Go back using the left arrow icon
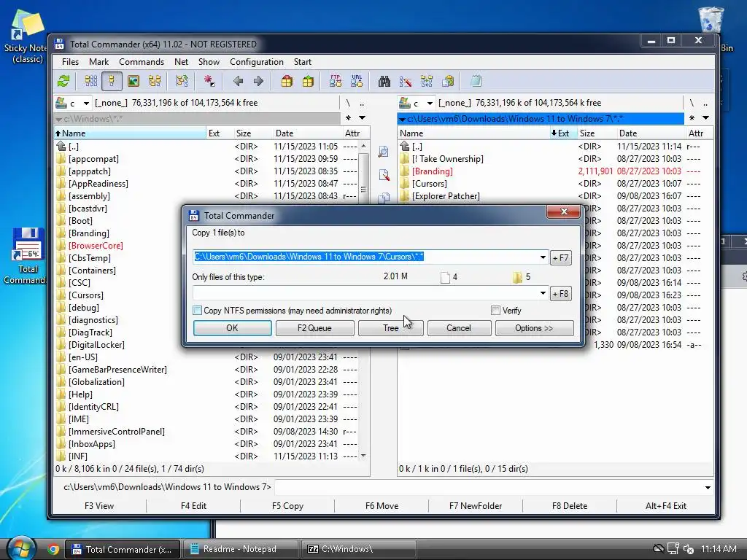 (x=239, y=81)
